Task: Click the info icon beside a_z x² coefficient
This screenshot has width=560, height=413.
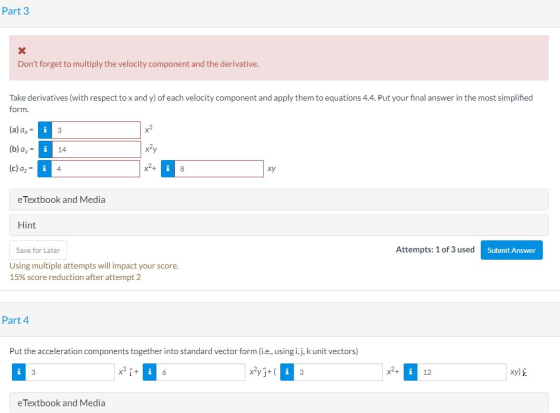Action: [45, 169]
